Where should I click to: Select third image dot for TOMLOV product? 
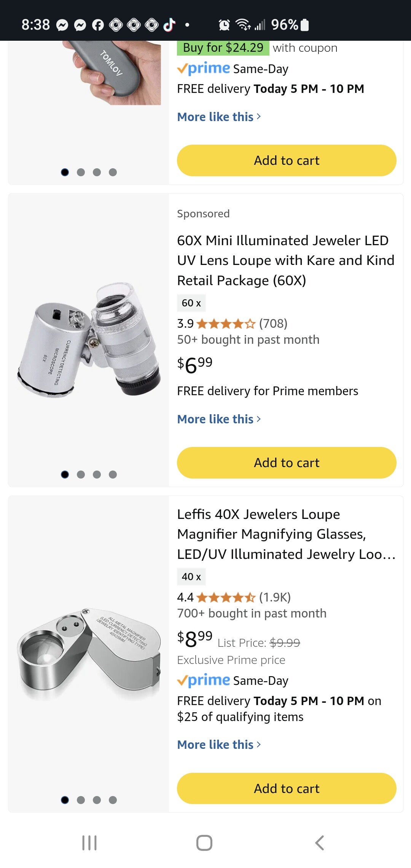pyautogui.click(x=97, y=172)
